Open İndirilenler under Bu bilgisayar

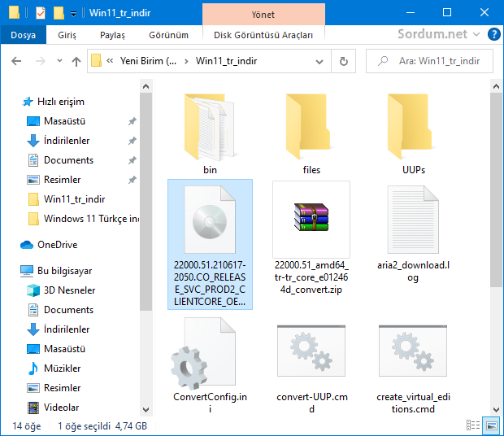point(58,329)
